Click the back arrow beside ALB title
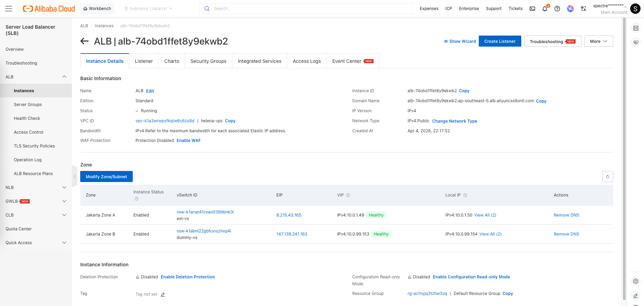644x306 pixels. 84,41
